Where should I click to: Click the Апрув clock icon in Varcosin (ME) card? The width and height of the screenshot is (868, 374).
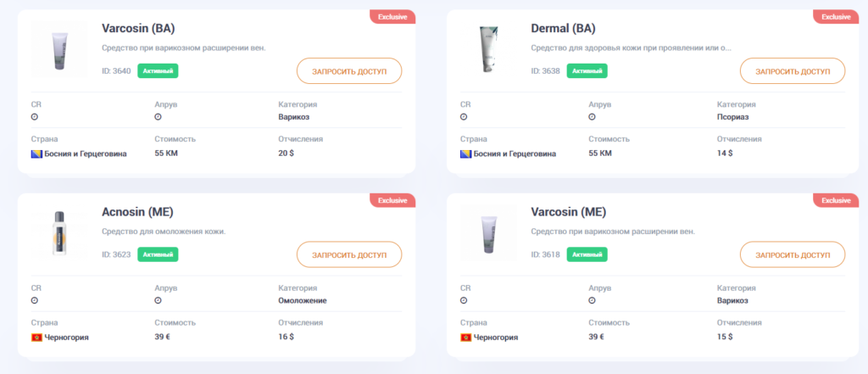point(592,300)
